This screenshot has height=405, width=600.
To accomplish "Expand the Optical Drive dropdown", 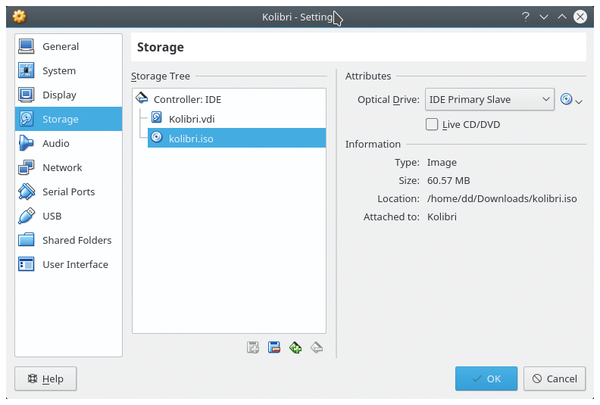I will (489, 100).
